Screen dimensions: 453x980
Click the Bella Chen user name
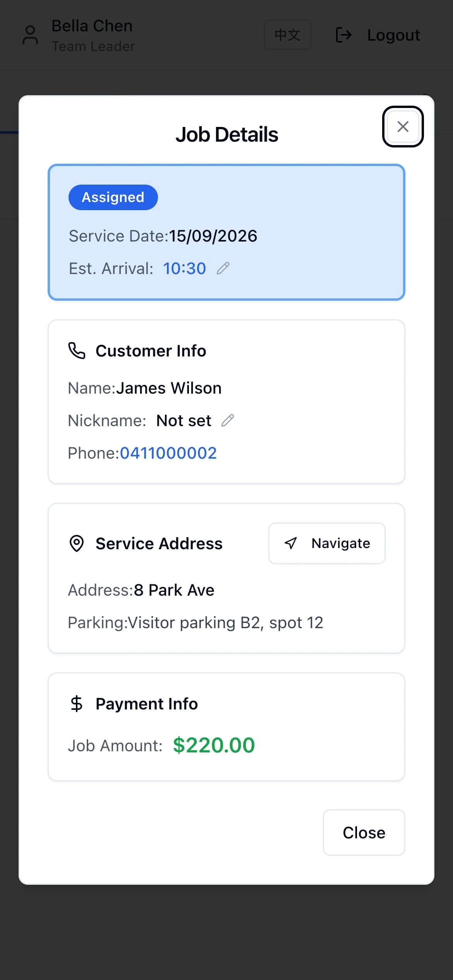click(x=92, y=26)
